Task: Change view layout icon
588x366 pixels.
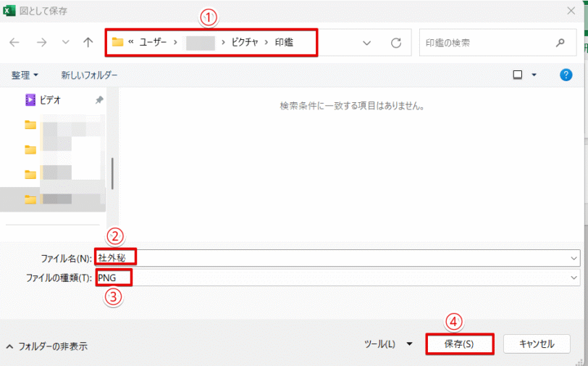Action: click(518, 75)
